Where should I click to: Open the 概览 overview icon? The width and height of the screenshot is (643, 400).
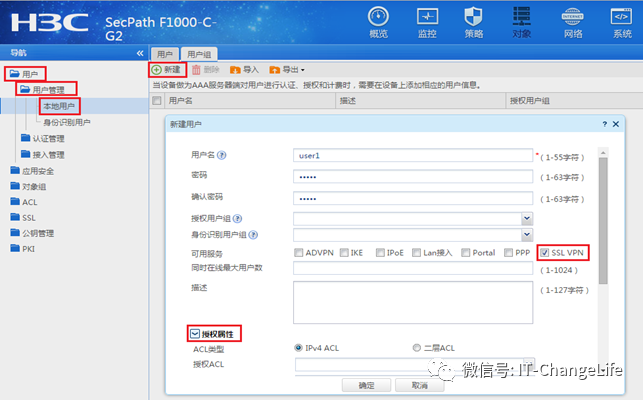pos(378,22)
